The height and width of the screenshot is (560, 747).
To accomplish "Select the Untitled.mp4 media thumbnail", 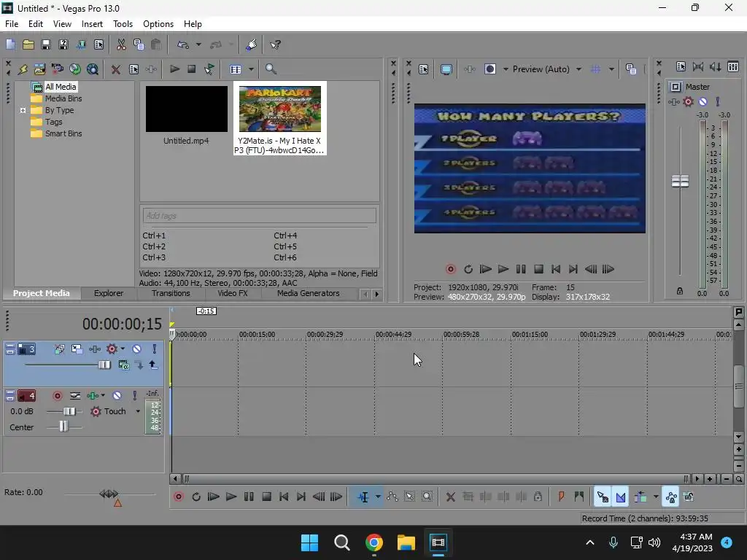I will coord(186,109).
